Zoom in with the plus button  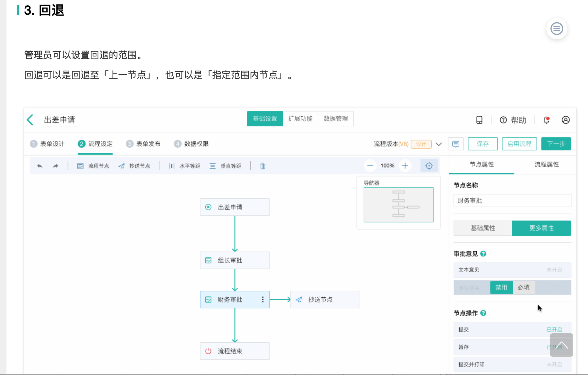pos(405,165)
